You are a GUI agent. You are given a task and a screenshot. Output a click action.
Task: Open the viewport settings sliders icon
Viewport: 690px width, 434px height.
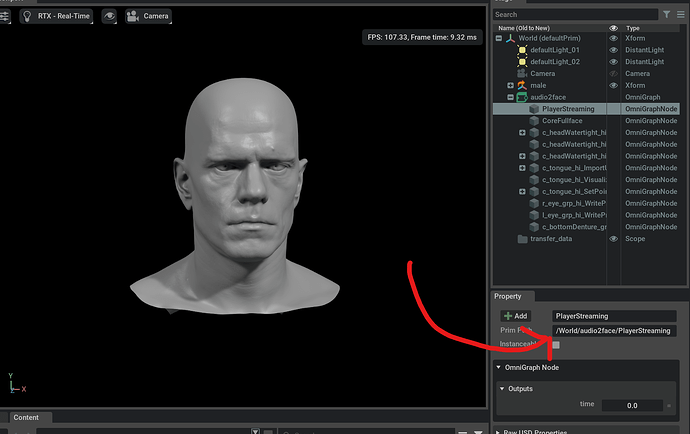7,17
